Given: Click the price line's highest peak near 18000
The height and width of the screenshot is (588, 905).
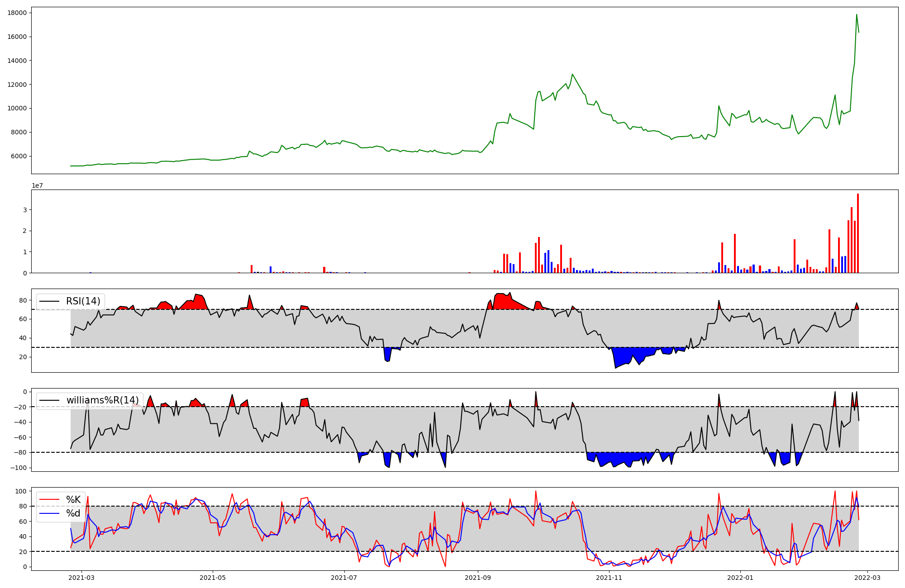Looking at the screenshot, I should [856, 15].
